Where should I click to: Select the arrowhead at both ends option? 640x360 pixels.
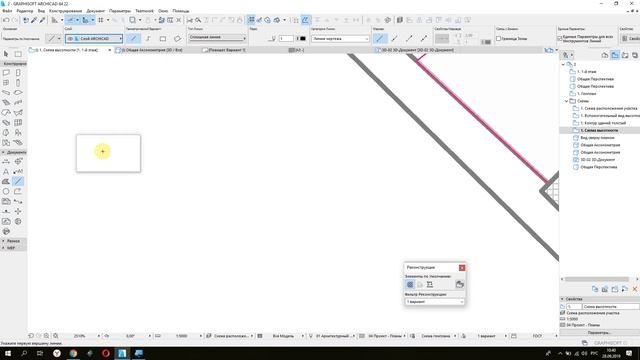424,38
